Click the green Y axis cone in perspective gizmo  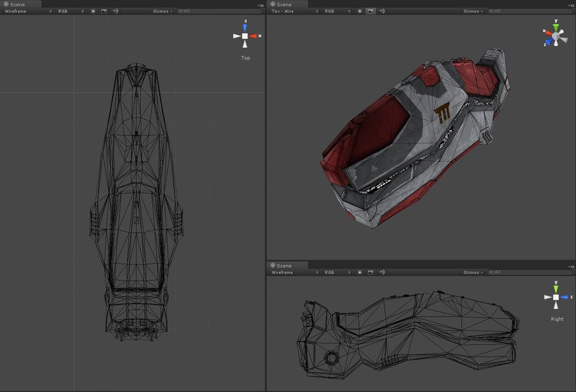pyautogui.click(x=556, y=28)
